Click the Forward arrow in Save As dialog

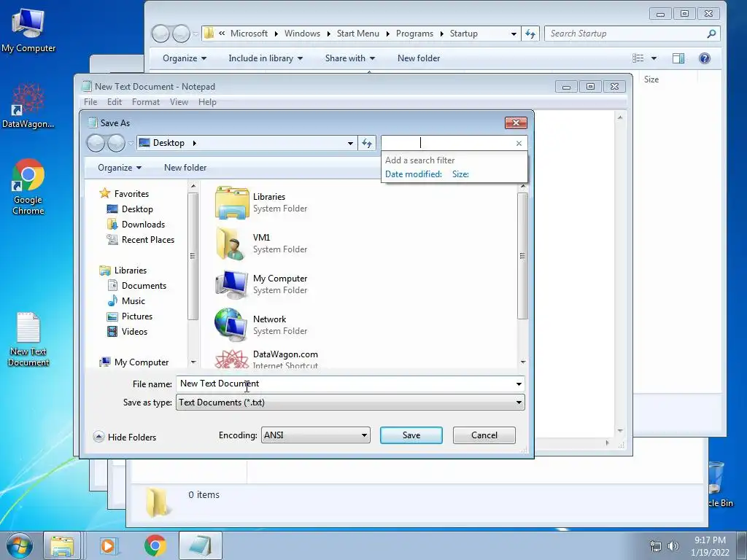[116, 143]
